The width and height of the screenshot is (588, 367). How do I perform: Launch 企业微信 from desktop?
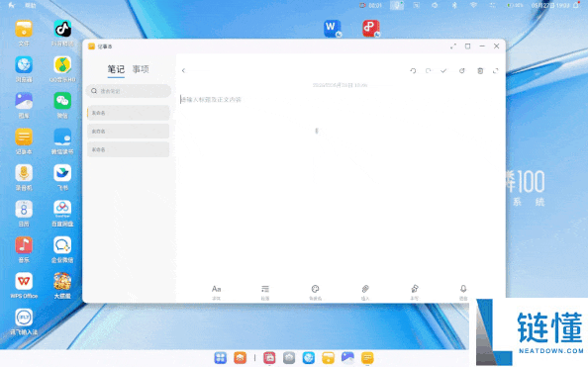[x=62, y=249]
